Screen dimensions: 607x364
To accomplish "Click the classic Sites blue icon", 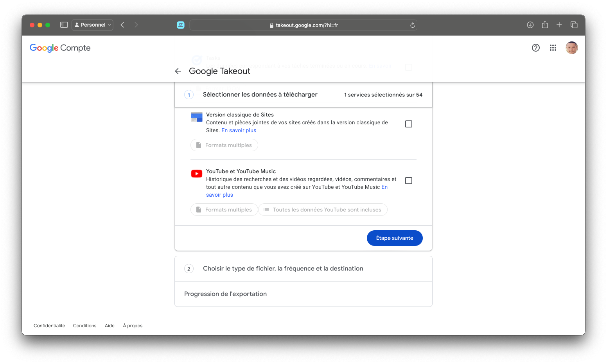I will pos(197,117).
